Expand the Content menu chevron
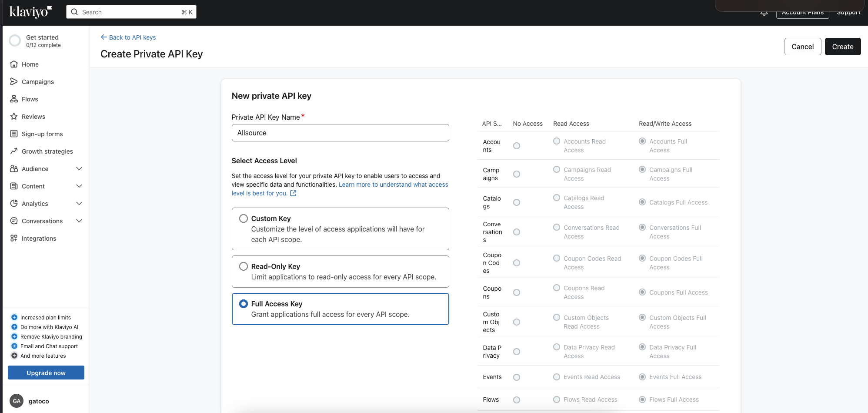868x413 pixels. pyautogui.click(x=79, y=186)
